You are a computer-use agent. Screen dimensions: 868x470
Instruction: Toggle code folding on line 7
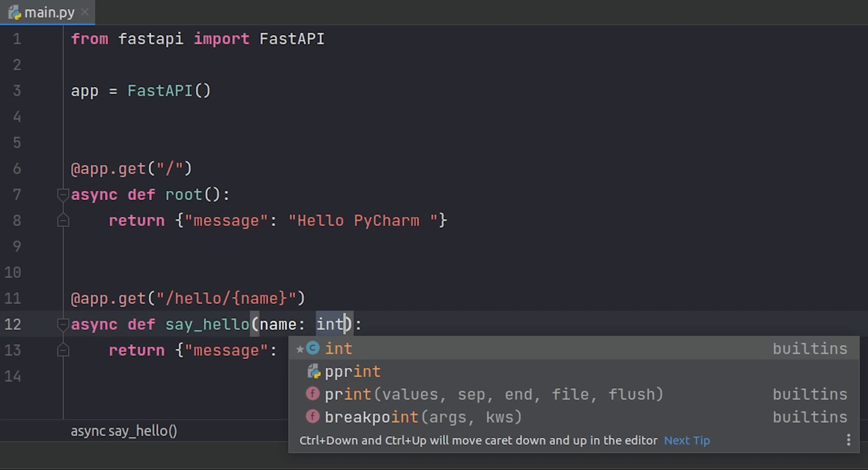coord(64,194)
